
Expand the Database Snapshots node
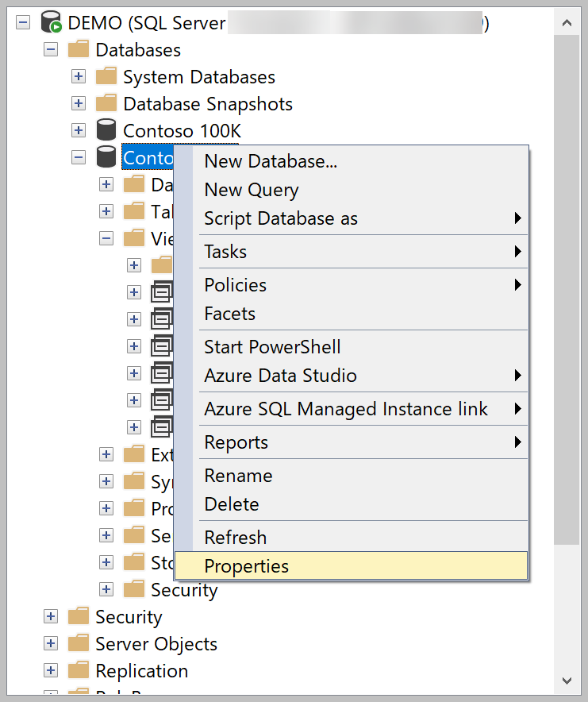(79, 103)
